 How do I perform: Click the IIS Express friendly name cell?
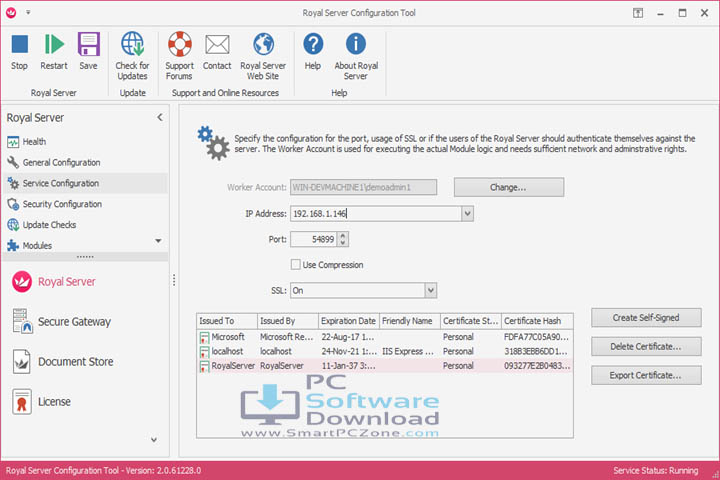click(408, 351)
